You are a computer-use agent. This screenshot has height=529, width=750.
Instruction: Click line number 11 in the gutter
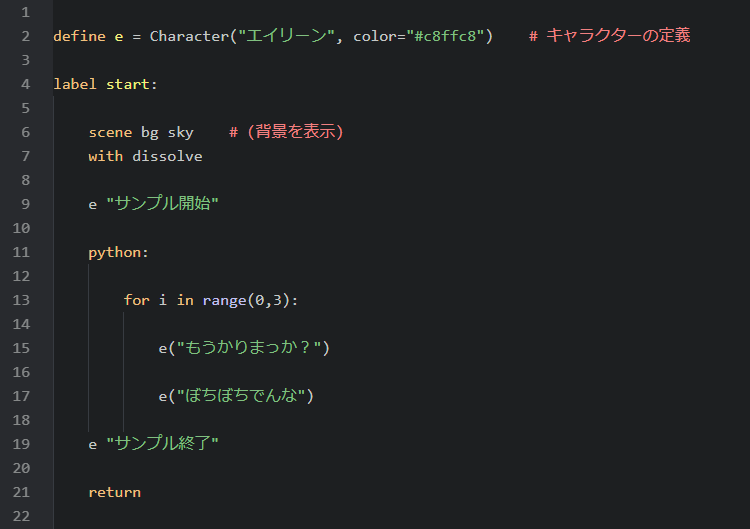tap(21, 252)
